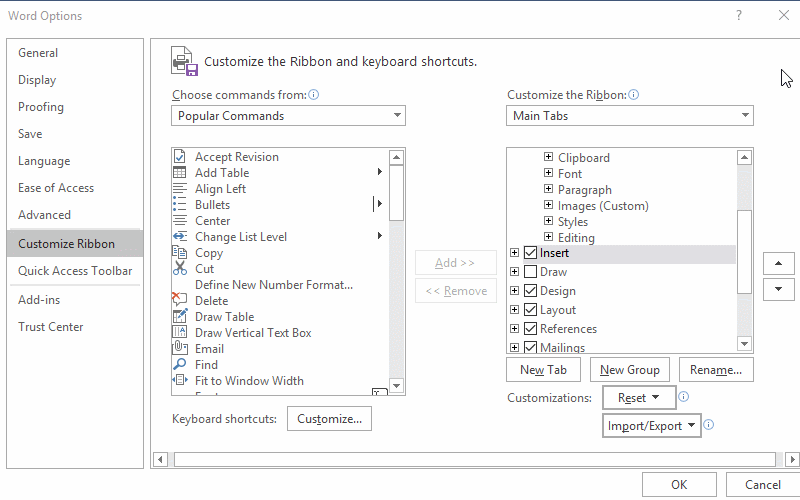The width and height of the screenshot is (800, 500).
Task: Open the Advanced category
Action: tap(75, 215)
